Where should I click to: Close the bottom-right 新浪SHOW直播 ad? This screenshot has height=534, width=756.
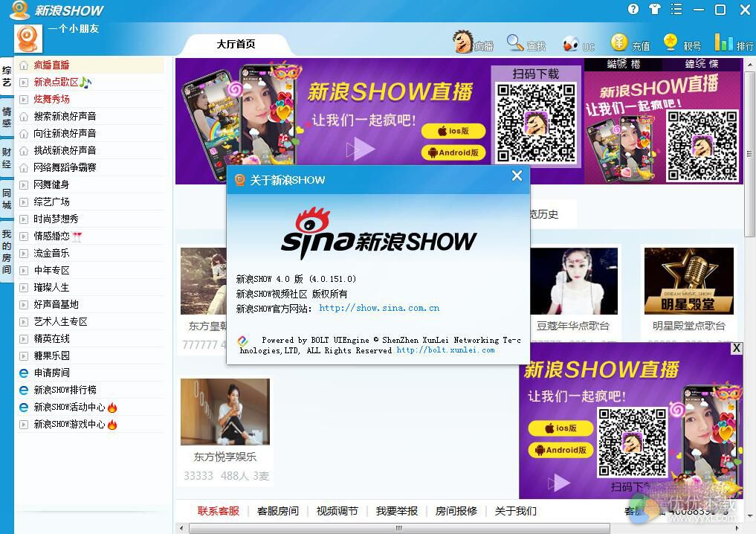[x=736, y=348]
